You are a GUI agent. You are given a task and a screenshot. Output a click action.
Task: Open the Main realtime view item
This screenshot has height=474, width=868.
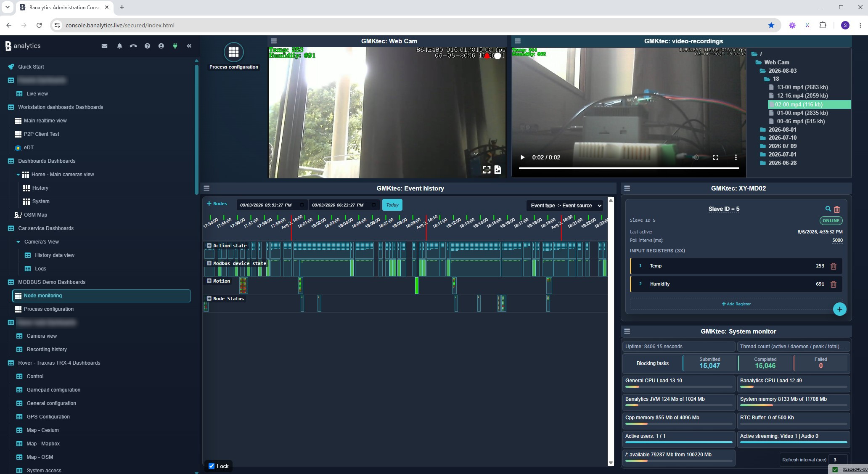(45, 121)
